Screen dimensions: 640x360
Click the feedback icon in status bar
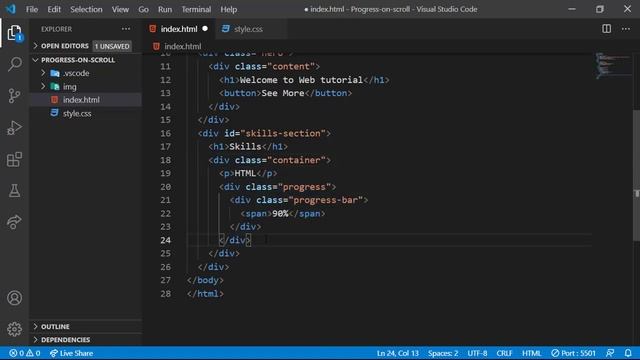tap(610, 353)
